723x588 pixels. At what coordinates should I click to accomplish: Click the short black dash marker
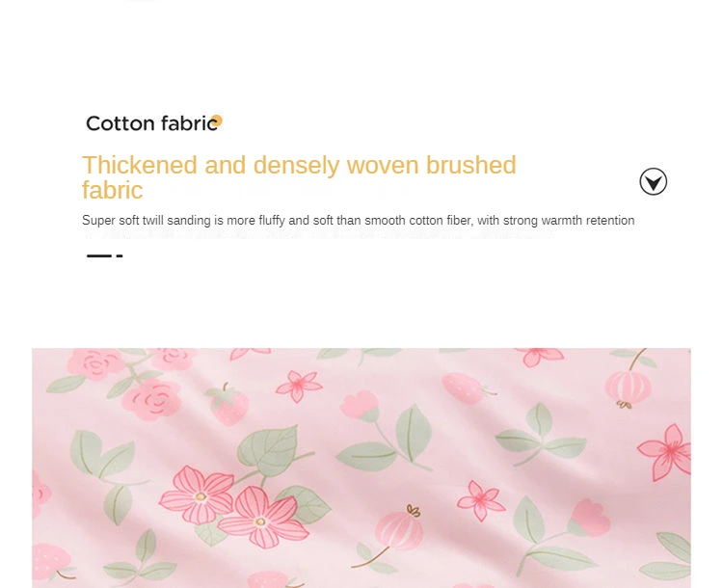(x=120, y=255)
